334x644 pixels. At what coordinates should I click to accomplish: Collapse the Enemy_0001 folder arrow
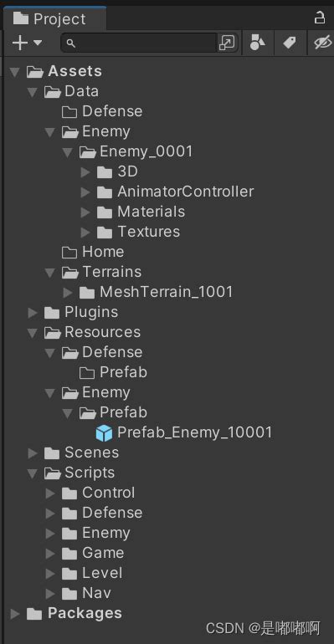68,153
